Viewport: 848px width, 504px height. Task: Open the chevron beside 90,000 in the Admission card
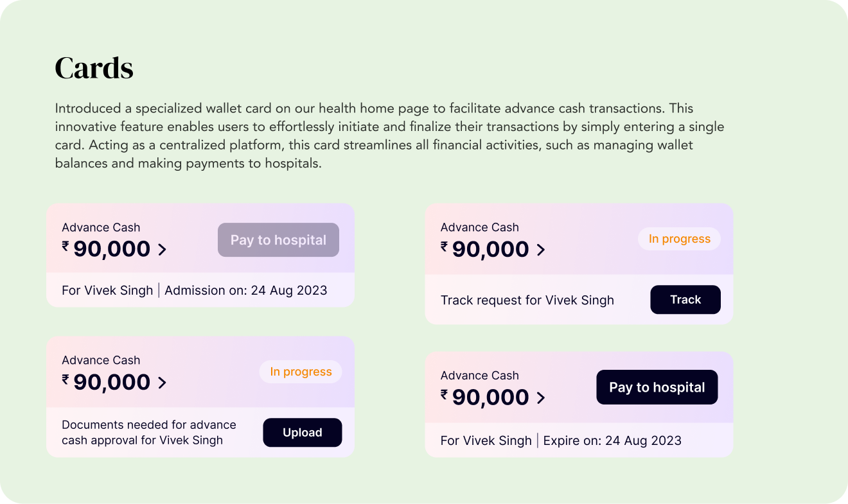click(x=162, y=250)
